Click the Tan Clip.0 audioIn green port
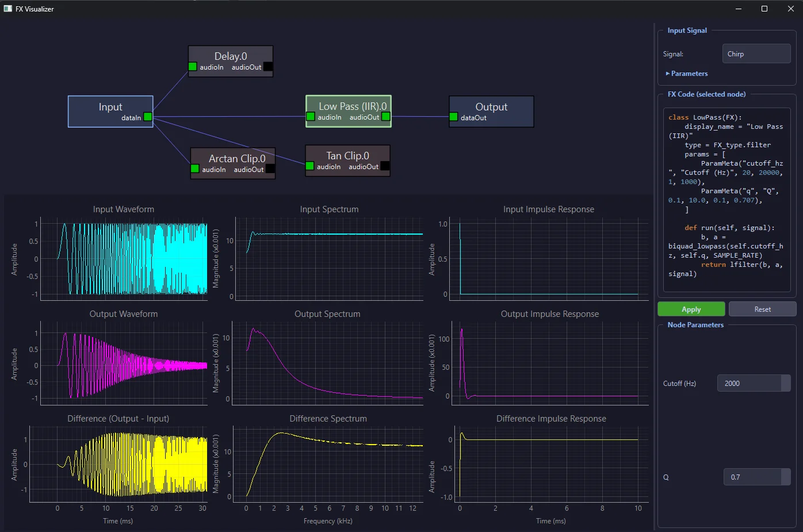This screenshot has width=803, height=532. (x=310, y=166)
